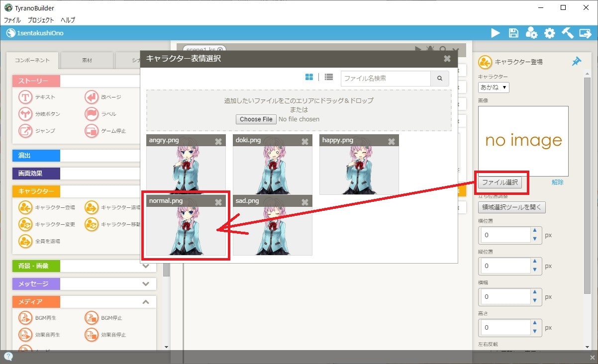Select the 効果音停止 component icon
Image resolution: width=598 pixels, height=364 pixels.
92,335
